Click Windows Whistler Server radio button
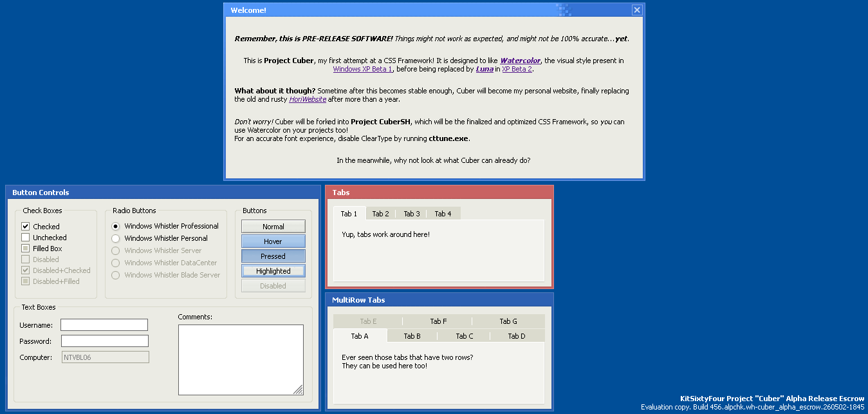This screenshot has width=868, height=414. tap(116, 250)
